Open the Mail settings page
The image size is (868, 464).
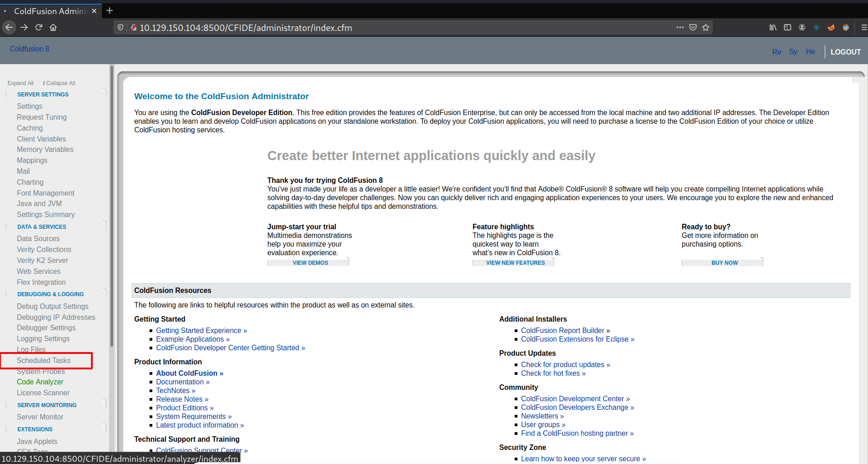click(x=23, y=171)
